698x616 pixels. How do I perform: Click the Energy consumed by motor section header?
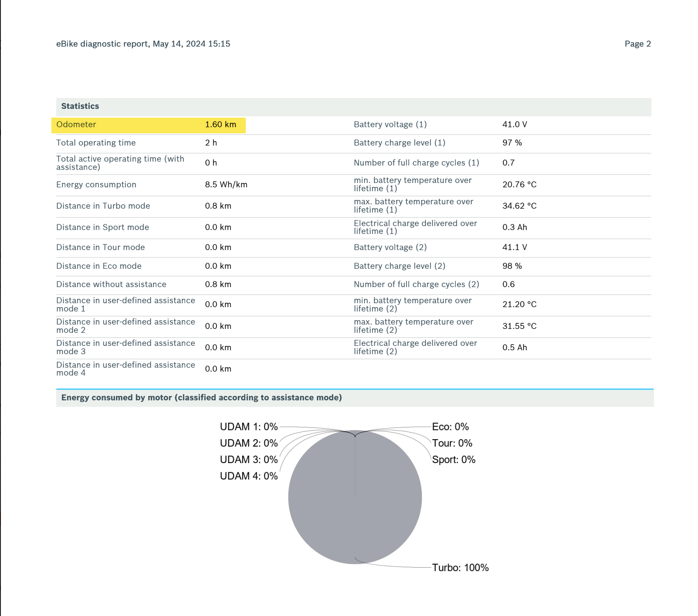coord(202,397)
